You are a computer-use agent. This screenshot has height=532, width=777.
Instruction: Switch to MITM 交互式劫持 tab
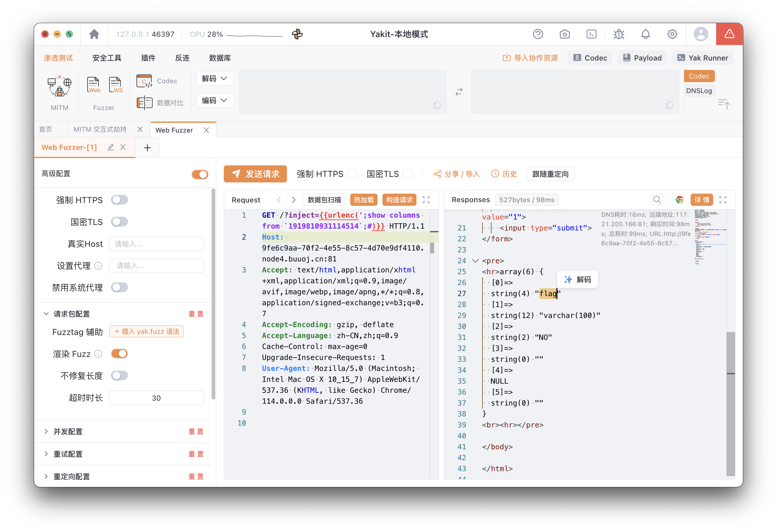(100, 130)
